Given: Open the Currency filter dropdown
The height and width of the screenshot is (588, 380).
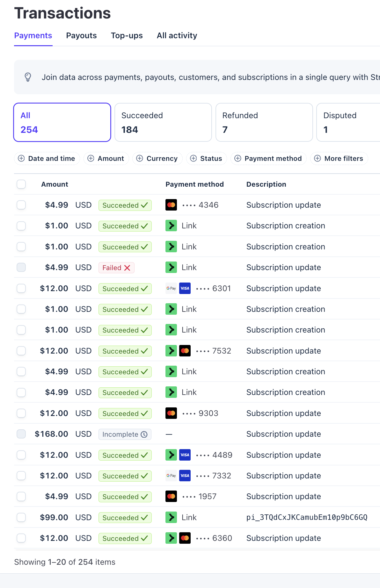Looking at the screenshot, I should tap(157, 158).
